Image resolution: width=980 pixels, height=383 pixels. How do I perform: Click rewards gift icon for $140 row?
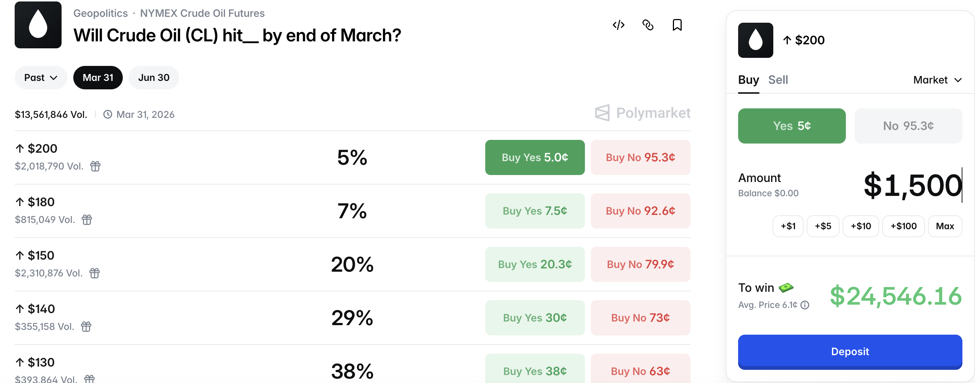(x=86, y=326)
